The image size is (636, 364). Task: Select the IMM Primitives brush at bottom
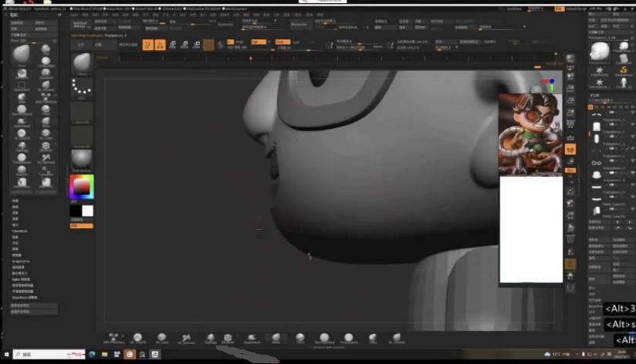113,338
